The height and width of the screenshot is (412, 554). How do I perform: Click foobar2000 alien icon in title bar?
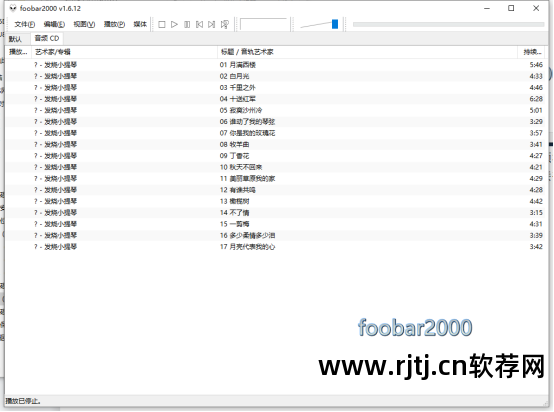tap(13, 8)
